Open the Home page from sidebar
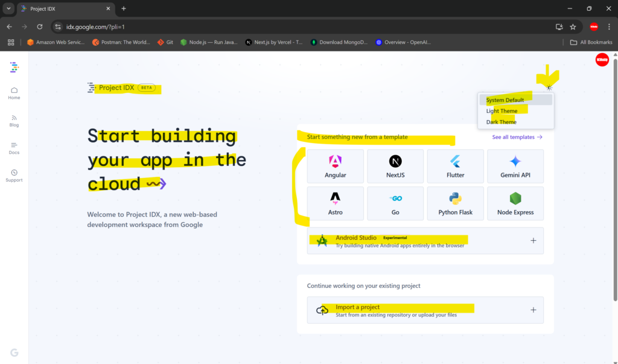 (14, 94)
